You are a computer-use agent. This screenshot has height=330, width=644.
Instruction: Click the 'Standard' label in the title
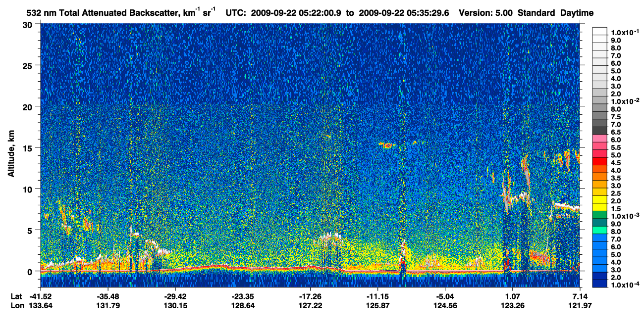537,13
